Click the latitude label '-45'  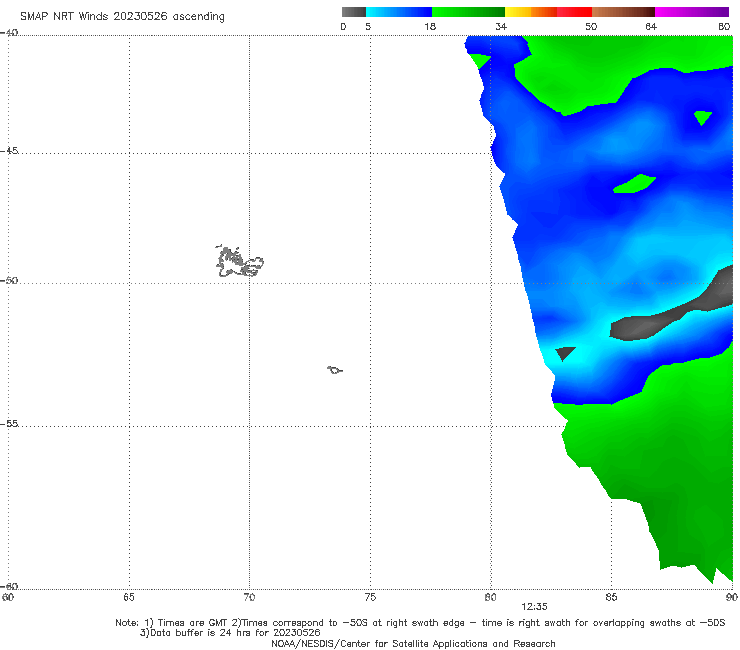pos(9,151)
